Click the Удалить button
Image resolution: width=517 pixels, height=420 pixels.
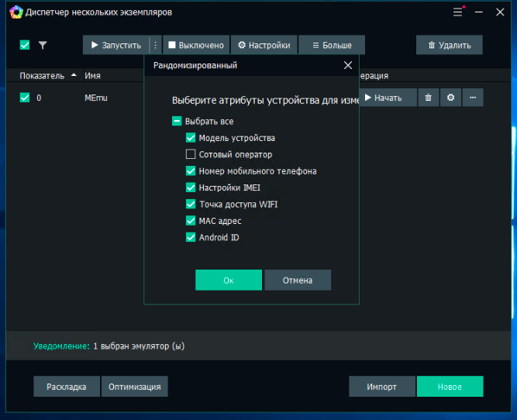[x=450, y=45]
